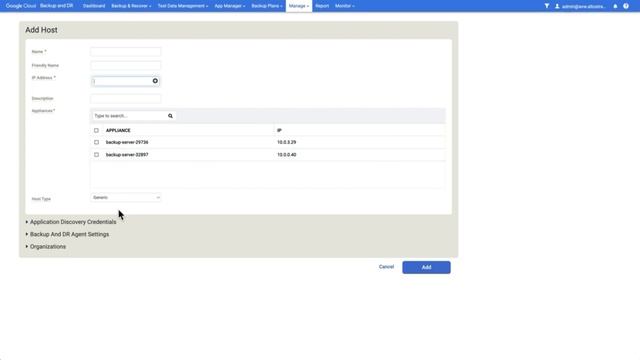Select the backup-server-29736 appliance name
The image size is (640, 360).
coord(127,142)
